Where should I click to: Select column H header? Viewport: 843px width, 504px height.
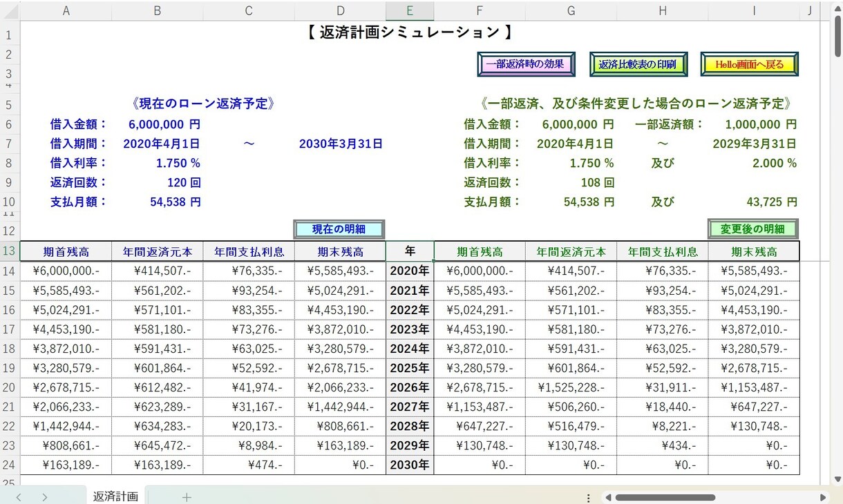[x=663, y=10]
